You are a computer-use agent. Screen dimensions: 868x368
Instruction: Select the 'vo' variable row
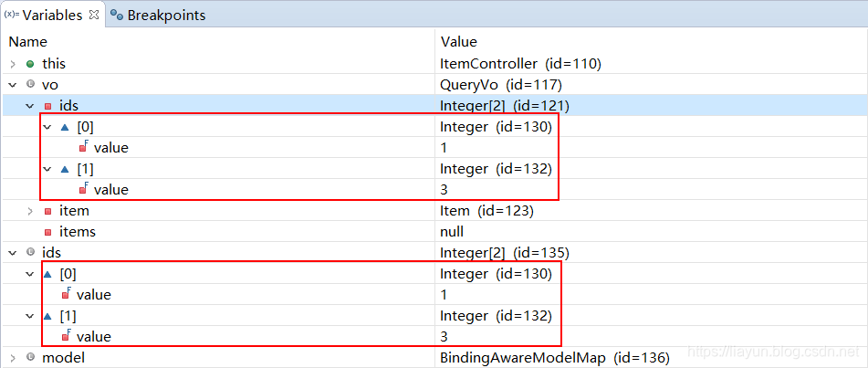pyautogui.click(x=434, y=85)
